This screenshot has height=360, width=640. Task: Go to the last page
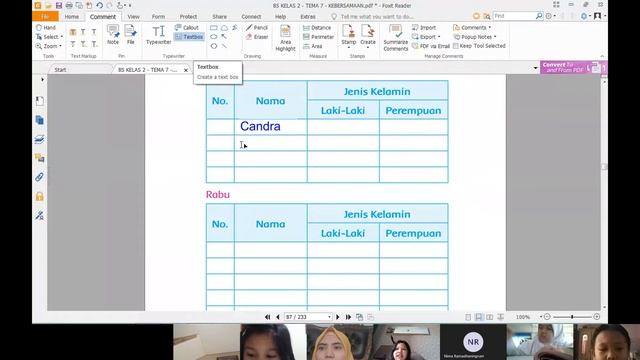tap(348, 317)
